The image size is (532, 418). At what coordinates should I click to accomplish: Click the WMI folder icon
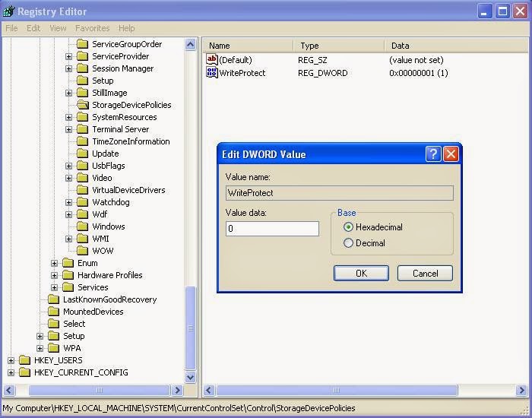click(82, 239)
